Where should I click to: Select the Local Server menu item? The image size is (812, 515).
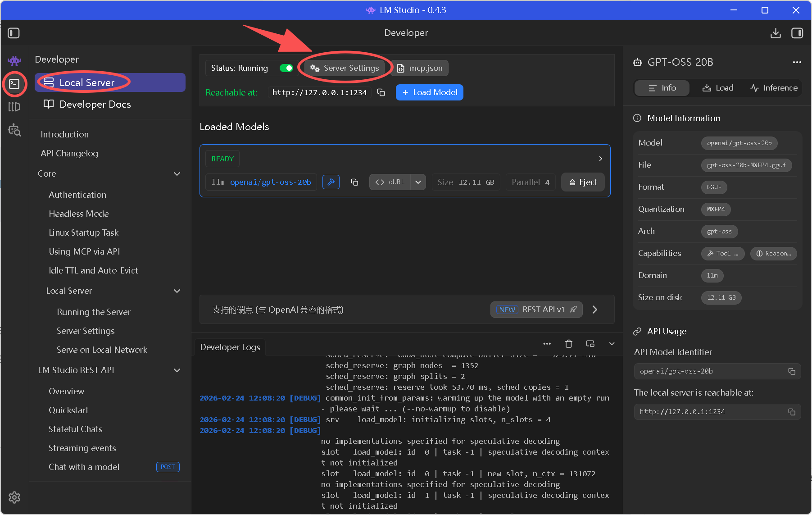(110, 82)
